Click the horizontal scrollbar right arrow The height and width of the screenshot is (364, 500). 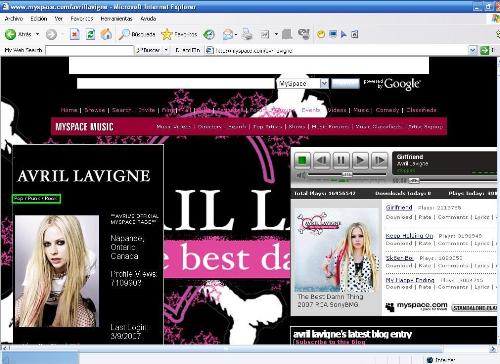point(493,348)
